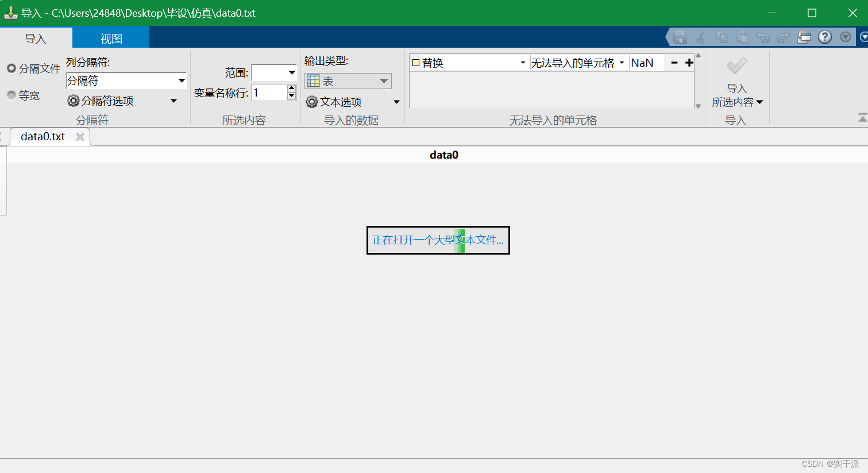Select the data0.txt document tab
The image size is (868, 473).
[43, 136]
